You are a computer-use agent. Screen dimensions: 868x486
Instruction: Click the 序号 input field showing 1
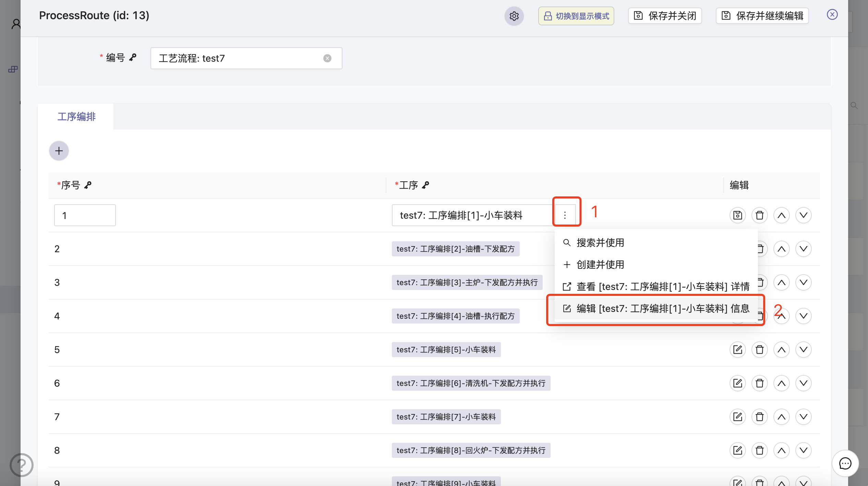85,215
